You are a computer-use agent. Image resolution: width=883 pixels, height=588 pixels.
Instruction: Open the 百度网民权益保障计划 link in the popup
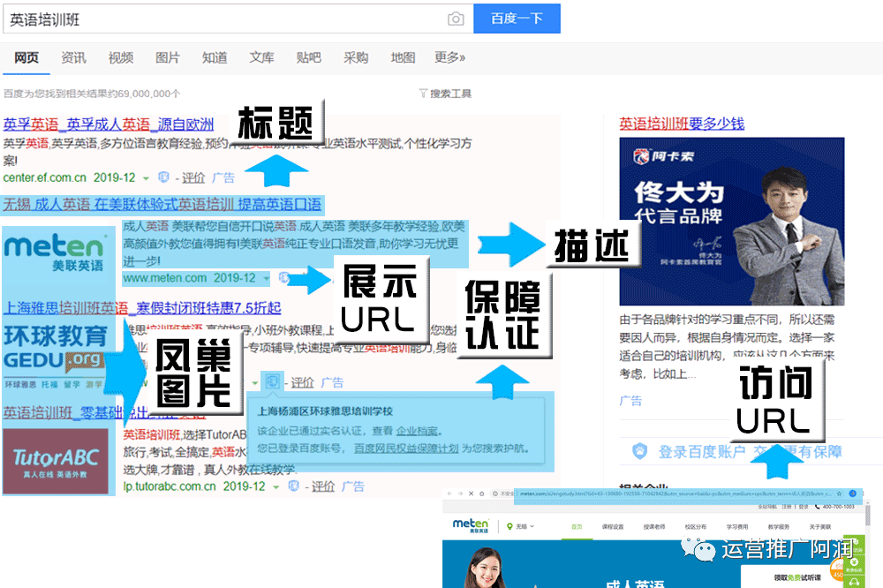tap(406, 449)
